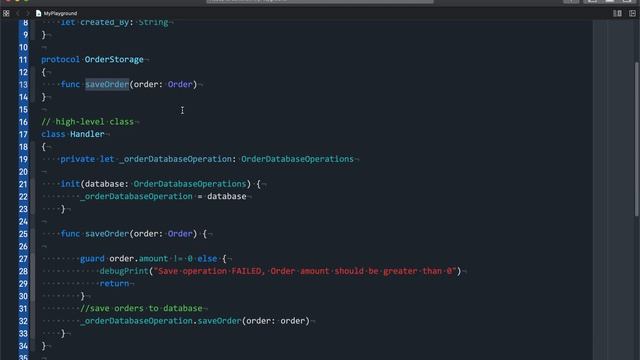Click the 'guard' keyword

[x=92, y=258]
